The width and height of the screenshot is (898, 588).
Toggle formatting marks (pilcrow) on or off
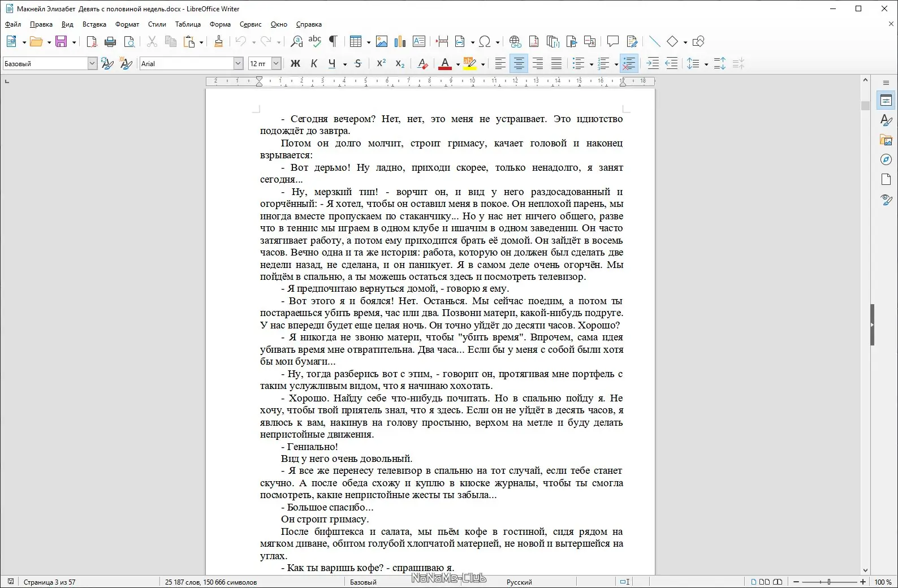334,41
